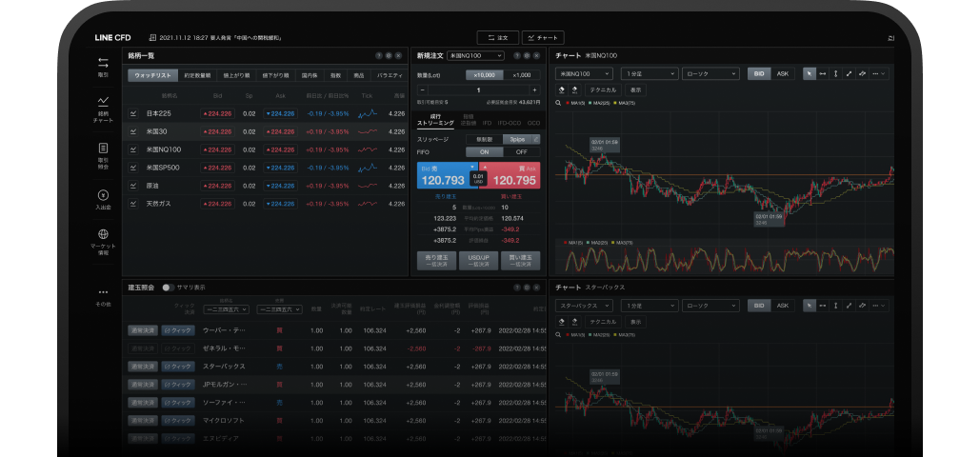
Task: Click 売り建玉 一括決済 button
Action: tap(436, 261)
